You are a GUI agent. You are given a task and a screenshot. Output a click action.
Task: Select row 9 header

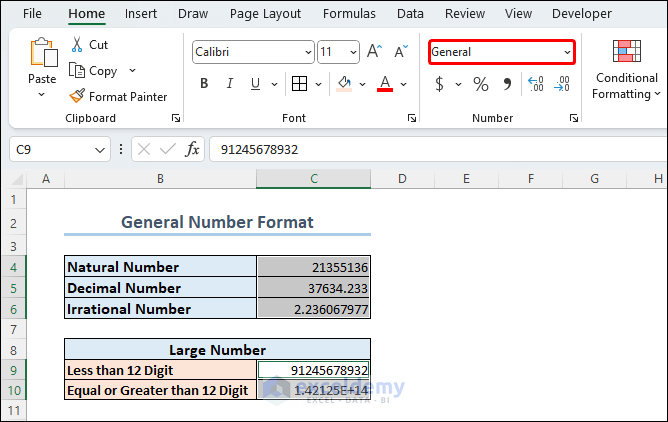coord(14,370)
